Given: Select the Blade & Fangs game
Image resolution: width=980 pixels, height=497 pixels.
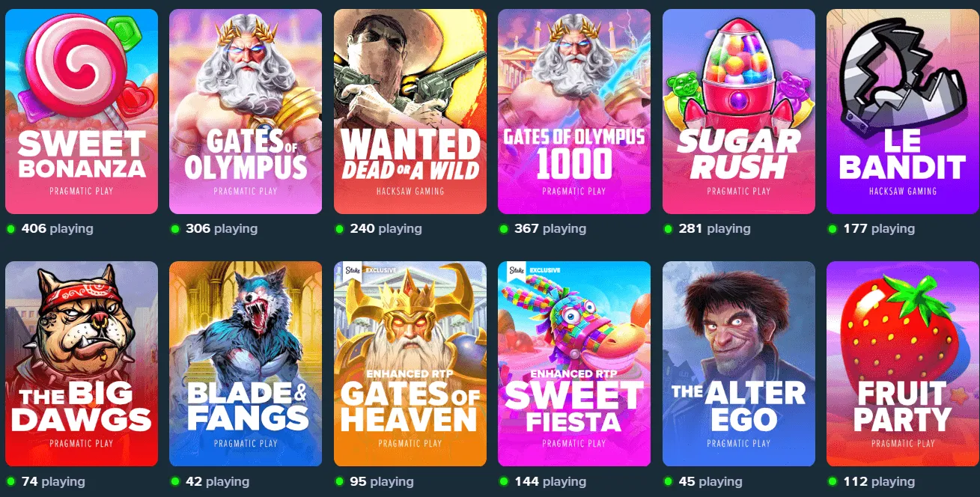Looking at the screenshot, I should click(x=246, y=364).
